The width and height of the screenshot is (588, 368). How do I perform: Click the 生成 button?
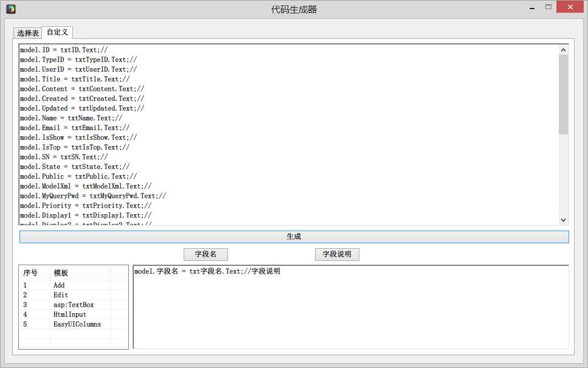tap(294, 237)
